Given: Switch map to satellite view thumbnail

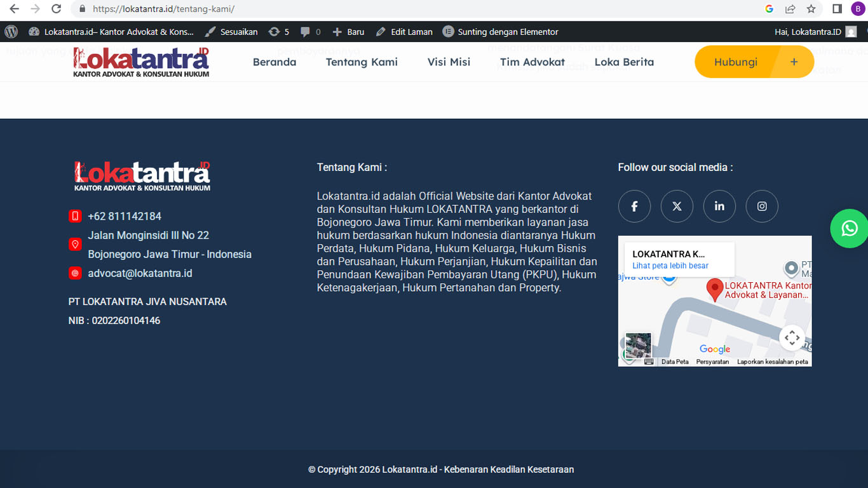Looking at the screenshot, I should 638,346.
